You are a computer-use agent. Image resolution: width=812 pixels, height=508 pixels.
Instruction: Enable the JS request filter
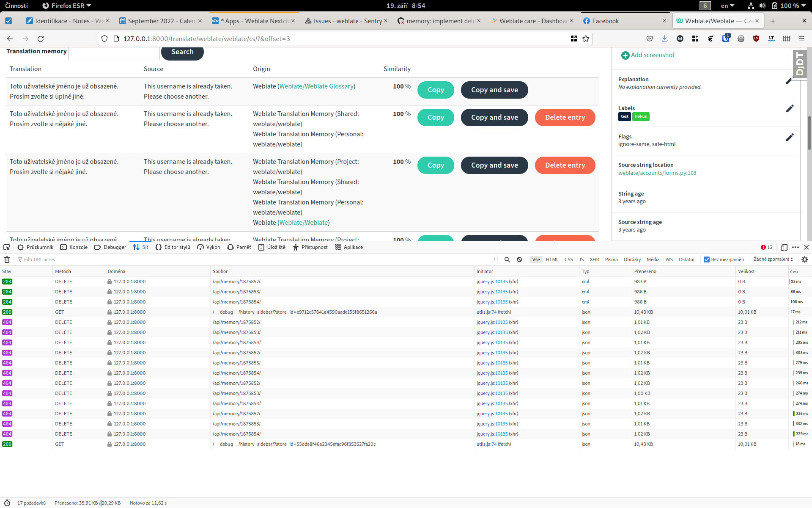581,260
